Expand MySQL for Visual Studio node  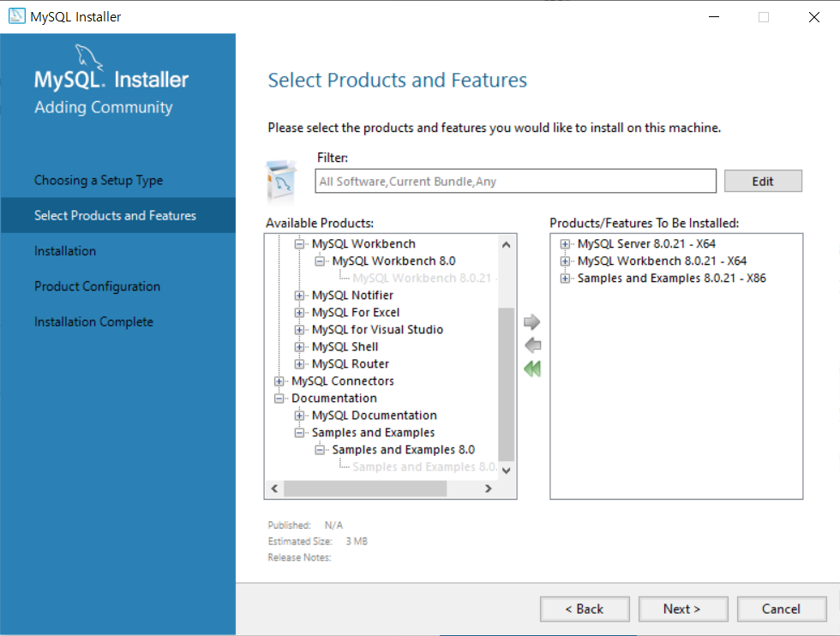299,330
